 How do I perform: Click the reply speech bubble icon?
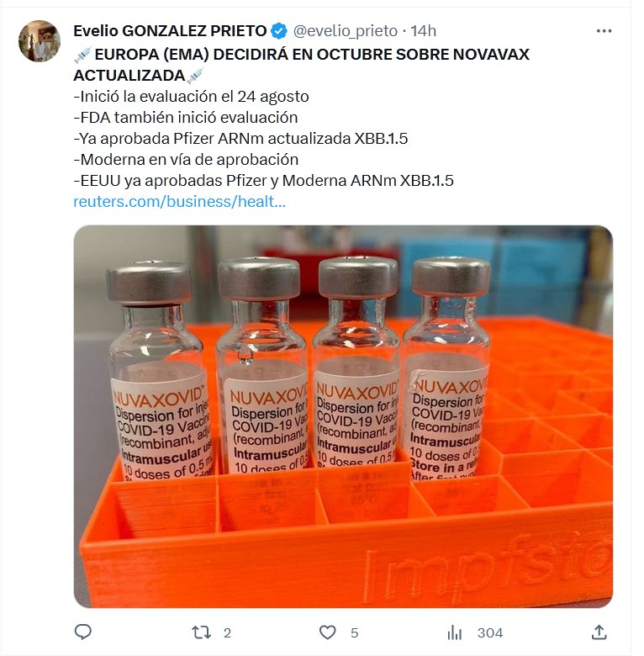(82, 632)
